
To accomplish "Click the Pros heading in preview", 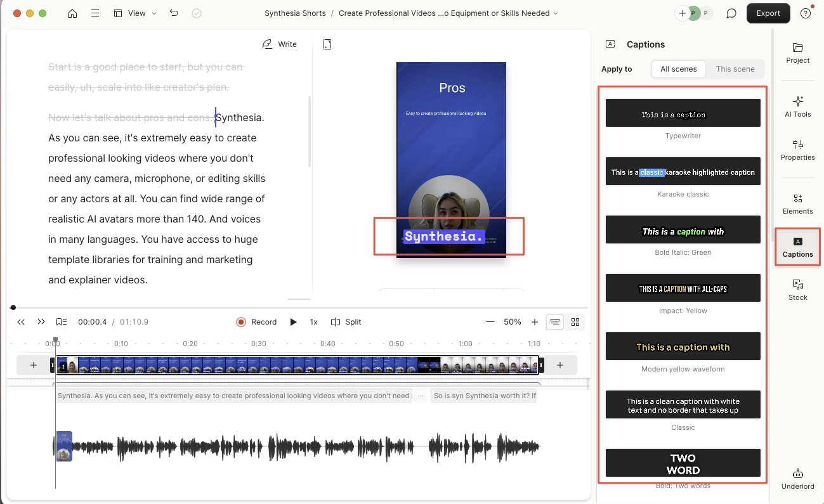I will point(452,88).
